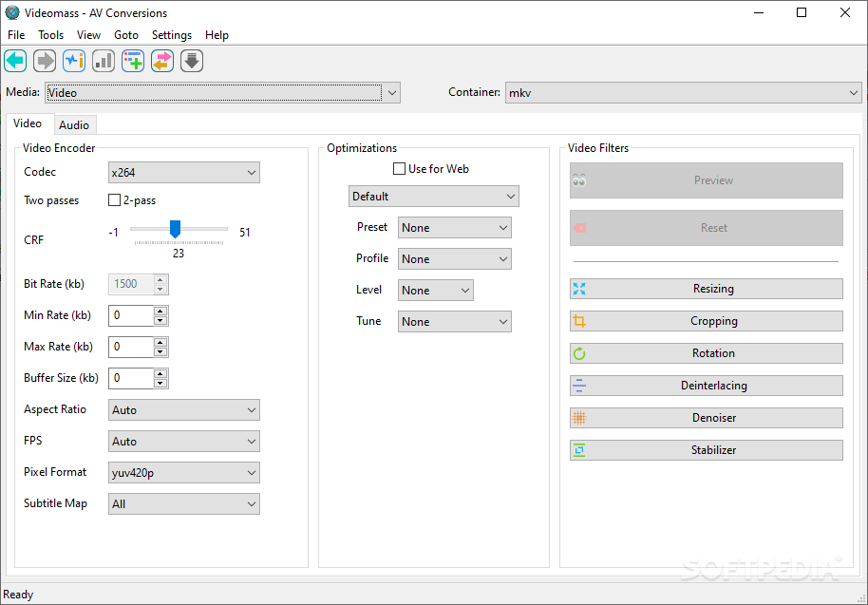Open the View menu
Screen dimensions: 868x605
pos(88,35)
